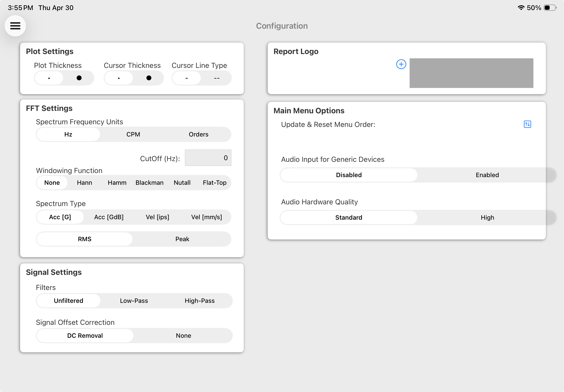The width and height of the screenshot is (564, 392).
Task: Choose Acc [G] spectrum type
Action: 60,217
